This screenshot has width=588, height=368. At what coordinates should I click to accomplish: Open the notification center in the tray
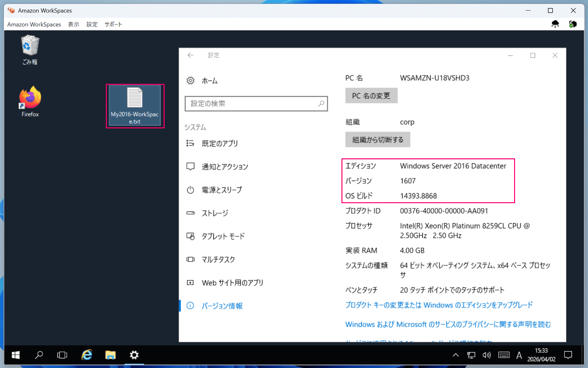point(568,355)
